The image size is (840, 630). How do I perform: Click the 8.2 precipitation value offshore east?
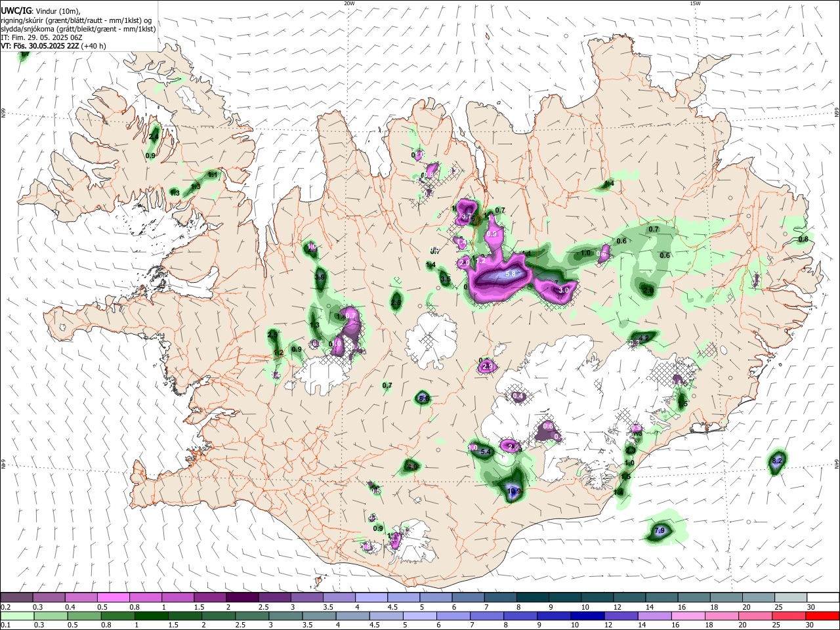tap(778, 461)
